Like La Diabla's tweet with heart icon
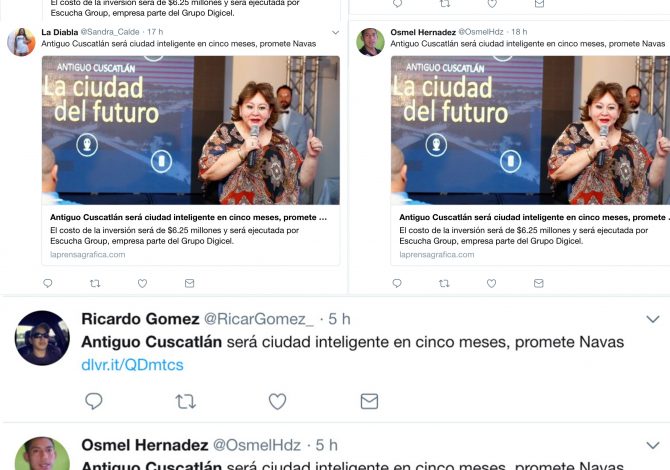The height and width of the screenshot is (470, 670). (x=142, y=283)
